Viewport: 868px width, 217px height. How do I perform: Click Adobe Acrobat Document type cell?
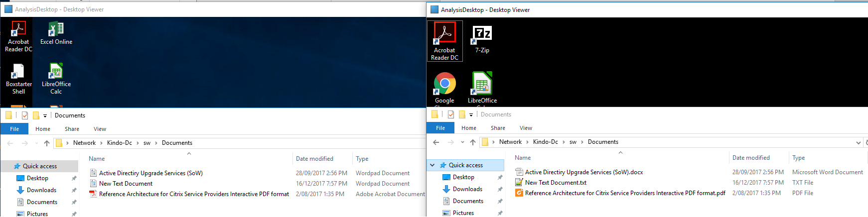click(390, 194)
